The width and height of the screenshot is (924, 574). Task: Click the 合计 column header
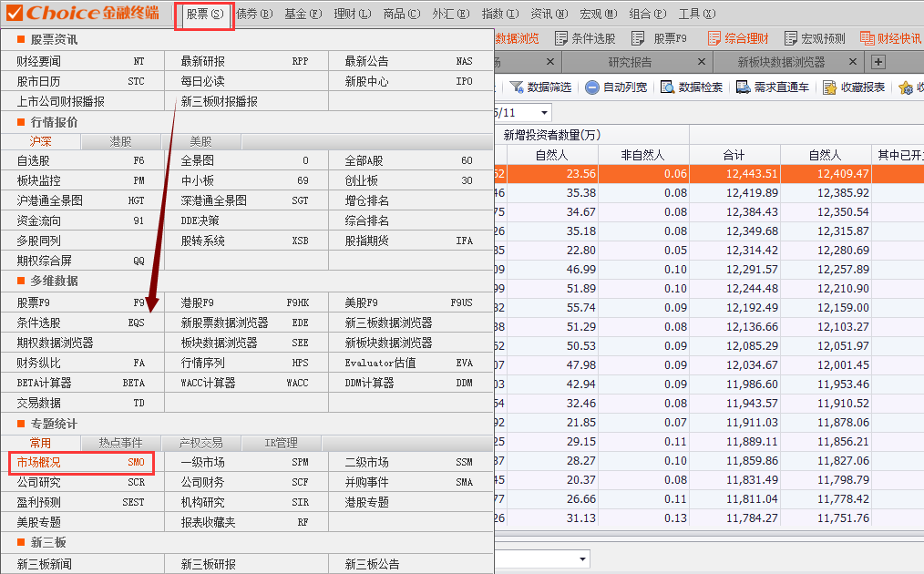[x=734, y=155]
